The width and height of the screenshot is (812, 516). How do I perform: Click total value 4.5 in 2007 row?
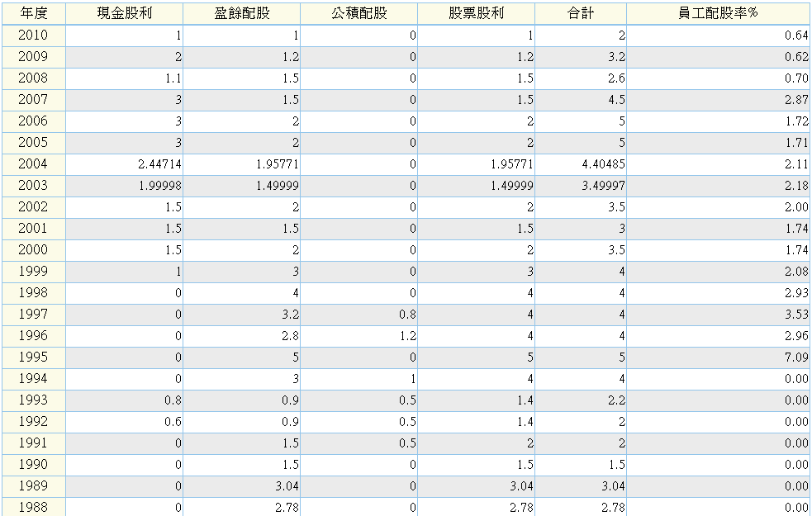coord(617,100)
